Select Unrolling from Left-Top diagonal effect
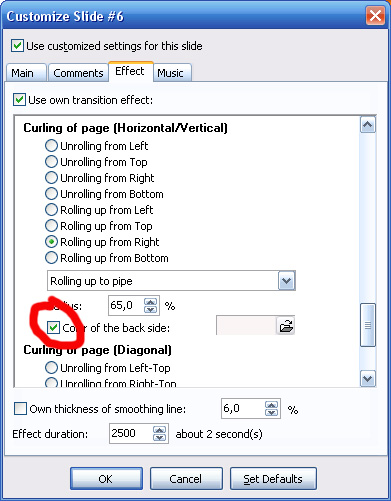Image resolution: width=391 pixels, height=501 pixels. pyautogui.click(x=51, y=368)
